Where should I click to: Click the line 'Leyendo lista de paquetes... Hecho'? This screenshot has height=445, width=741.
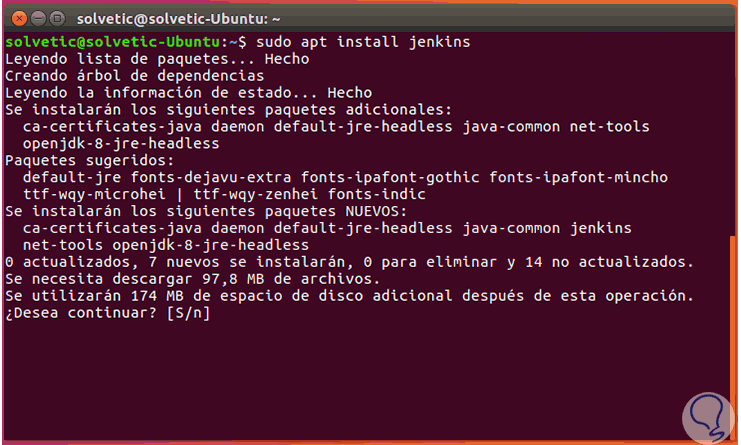[x=157, y=59]
